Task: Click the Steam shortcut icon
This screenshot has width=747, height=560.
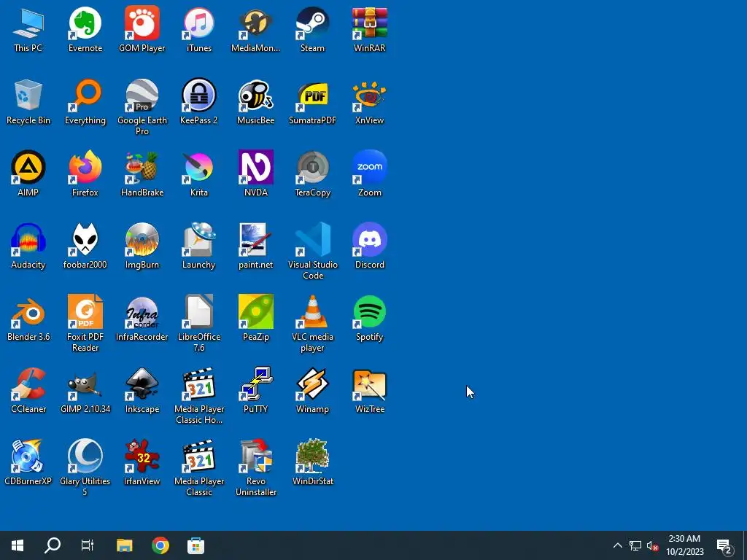Action: pyautogui.click(x=312, y=23)
